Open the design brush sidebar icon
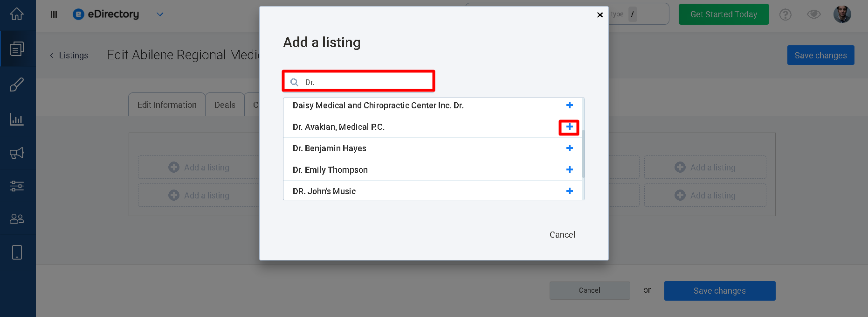 click(x=17, y=85)
